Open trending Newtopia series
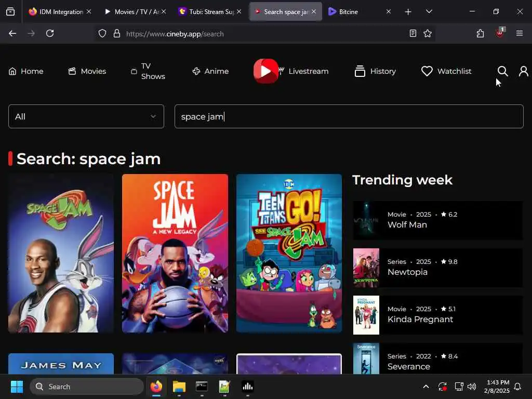Image resolution: width=532 pixels, height=399 pixels. (x=437, y=268)
